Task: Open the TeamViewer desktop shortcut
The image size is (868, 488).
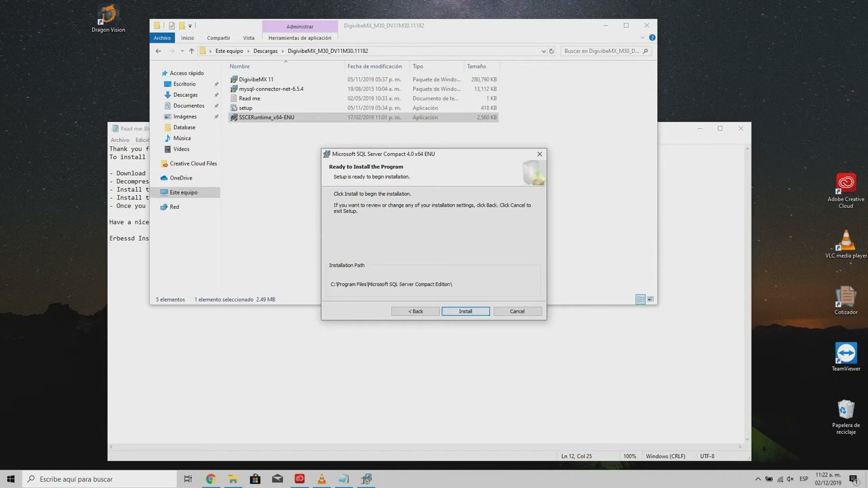Action: tap(846, 357)
